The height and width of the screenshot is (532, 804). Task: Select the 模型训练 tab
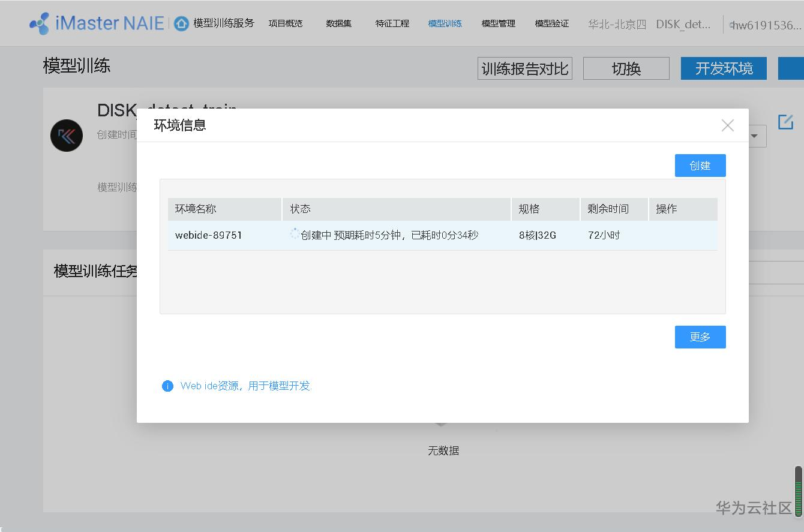[445, 23]
